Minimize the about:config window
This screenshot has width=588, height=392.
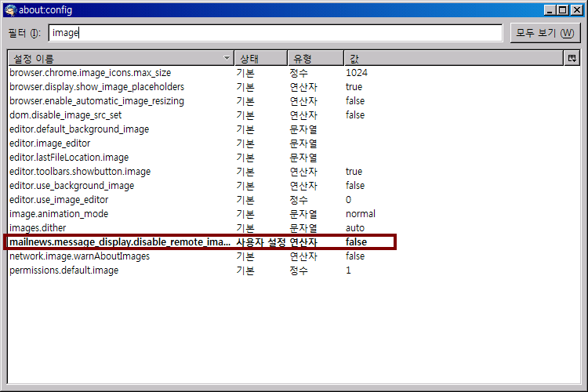[550, 10]
